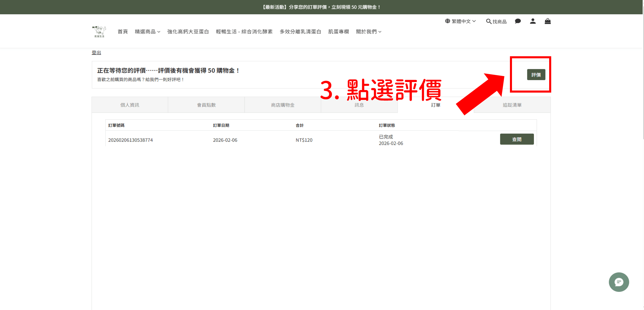644x310 pixels.
Task: Open 強化高鈣大豆蛋白 product page
Action: tap(188, 32)
